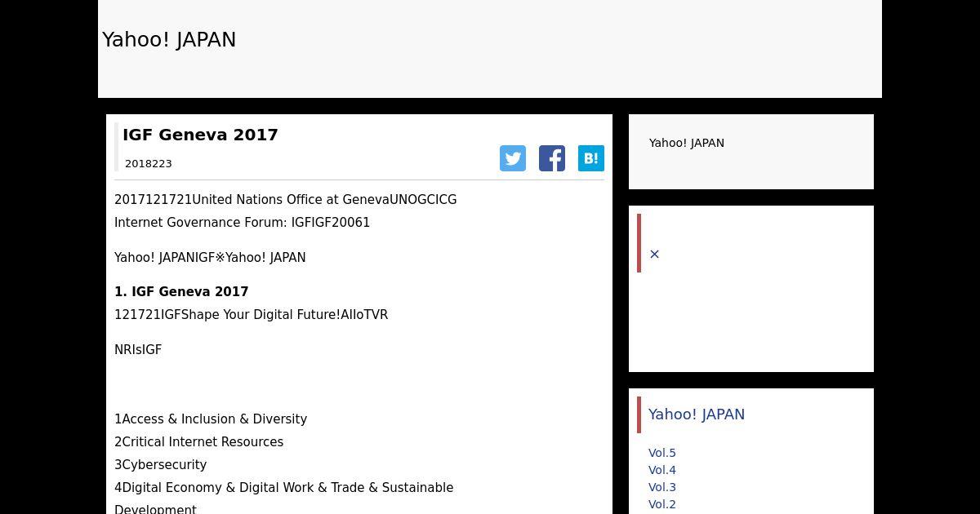Open the Vol.3 link

(662, 487)
